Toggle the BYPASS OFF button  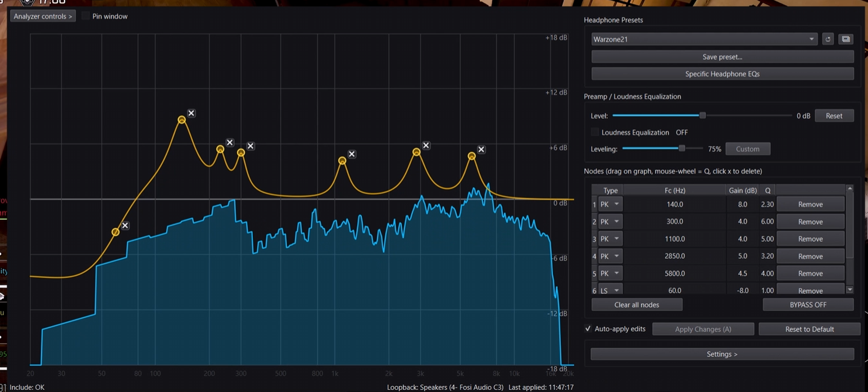[808, 304]
